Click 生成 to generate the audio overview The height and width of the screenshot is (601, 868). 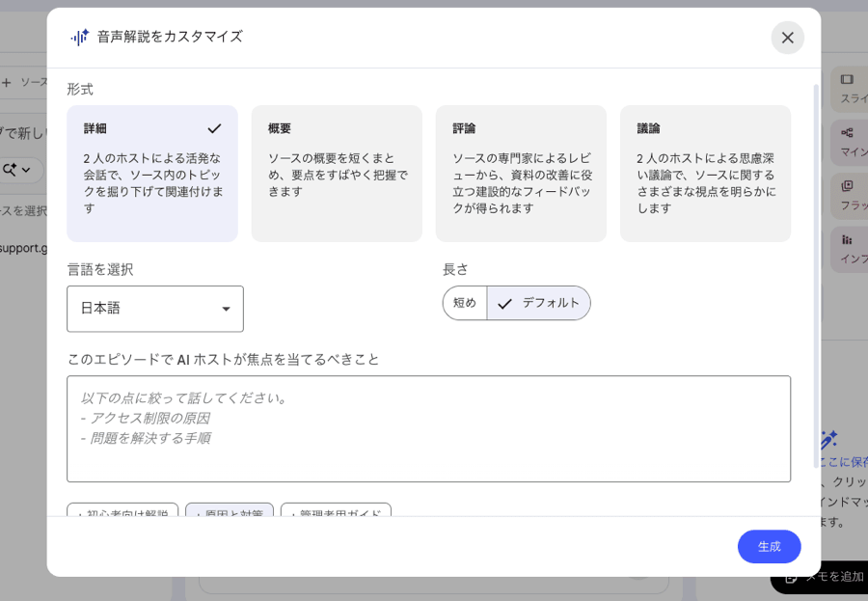769,546
